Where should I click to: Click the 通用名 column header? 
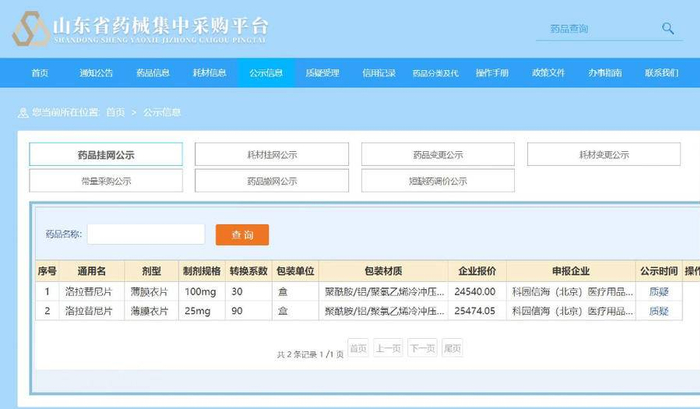pyautogui.click(x=92, y=271)
